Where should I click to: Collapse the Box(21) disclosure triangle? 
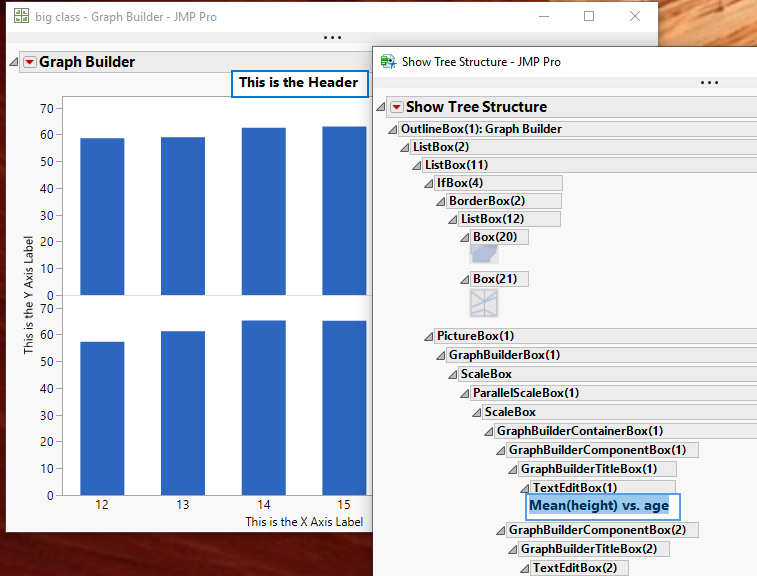tap(465, 280)
